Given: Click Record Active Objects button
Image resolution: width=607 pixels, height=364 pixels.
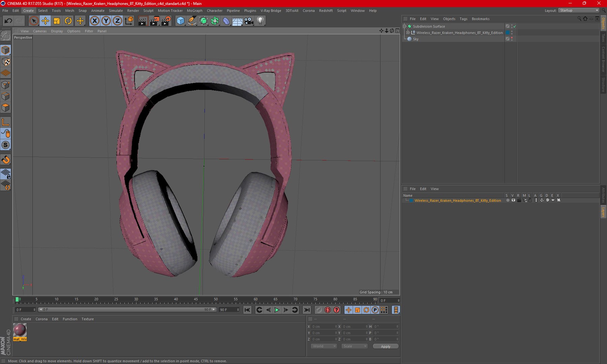Looking at the screenshot, I should pos(319,310).
